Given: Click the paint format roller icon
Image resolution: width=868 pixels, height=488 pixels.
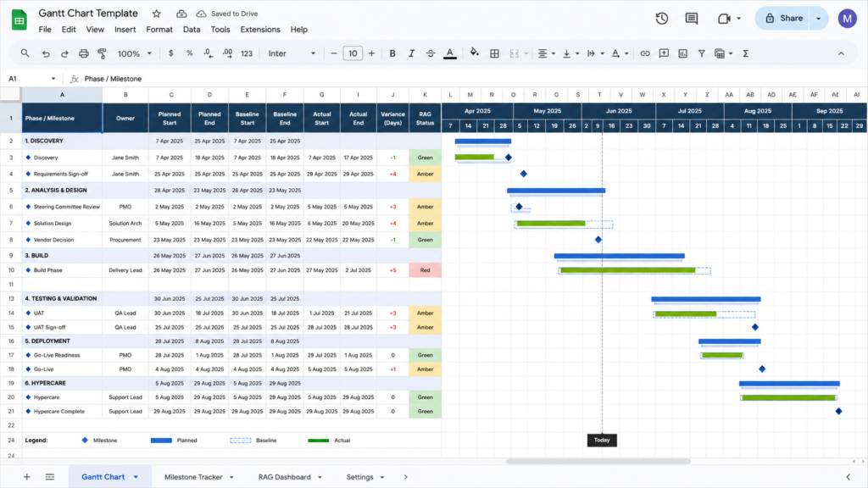Looking at the screenshot, I should (103, 53).
